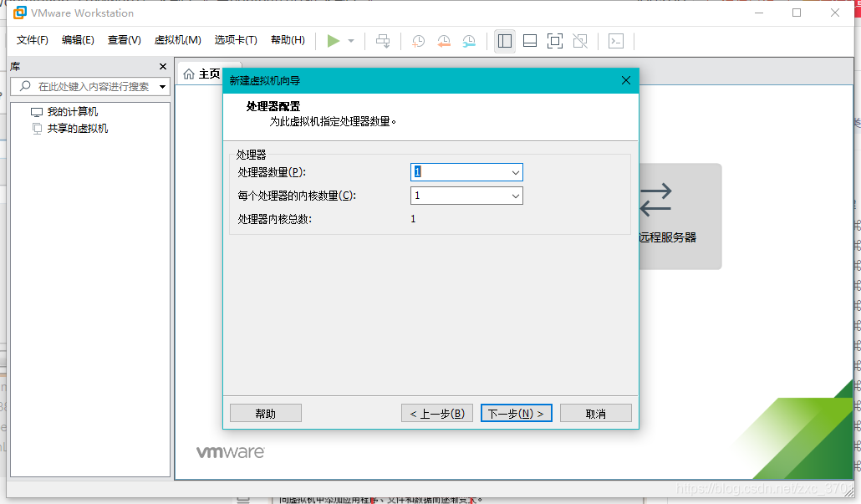Click the 取消 cancel button
This screenshot has width=861, height=504.
[596, 414]
